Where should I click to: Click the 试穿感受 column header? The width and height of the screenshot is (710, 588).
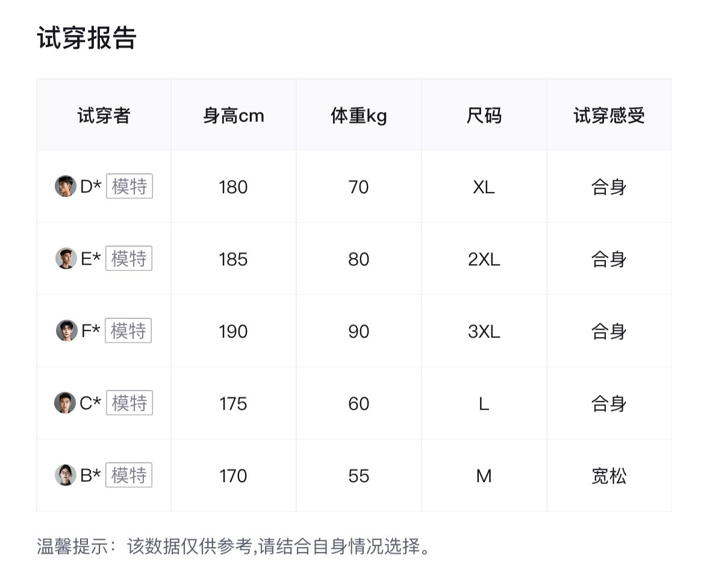609,115
